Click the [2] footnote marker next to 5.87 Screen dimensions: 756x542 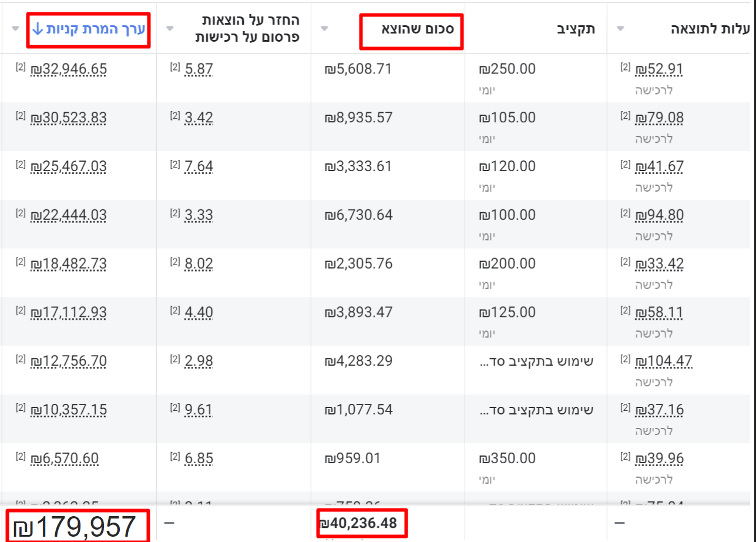coord(175,68)
